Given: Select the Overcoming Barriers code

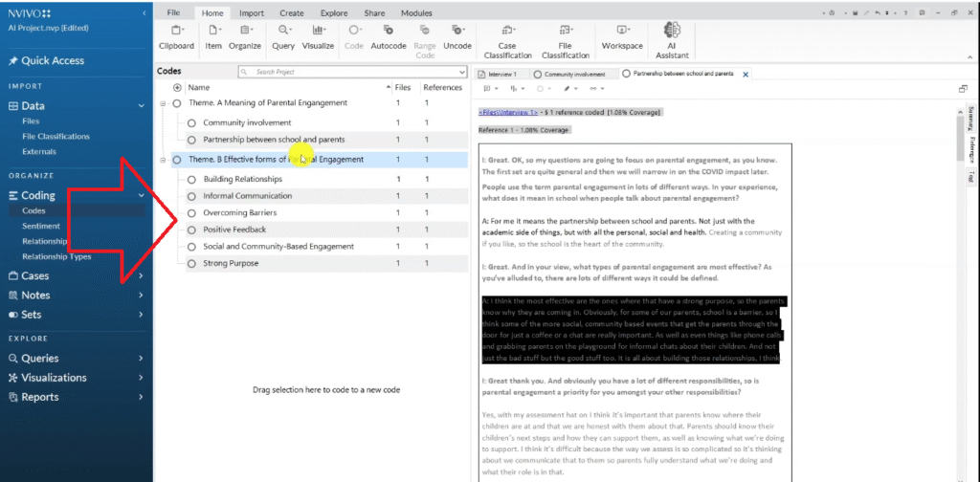Looking at the screenshot, I should click(241, 212).
